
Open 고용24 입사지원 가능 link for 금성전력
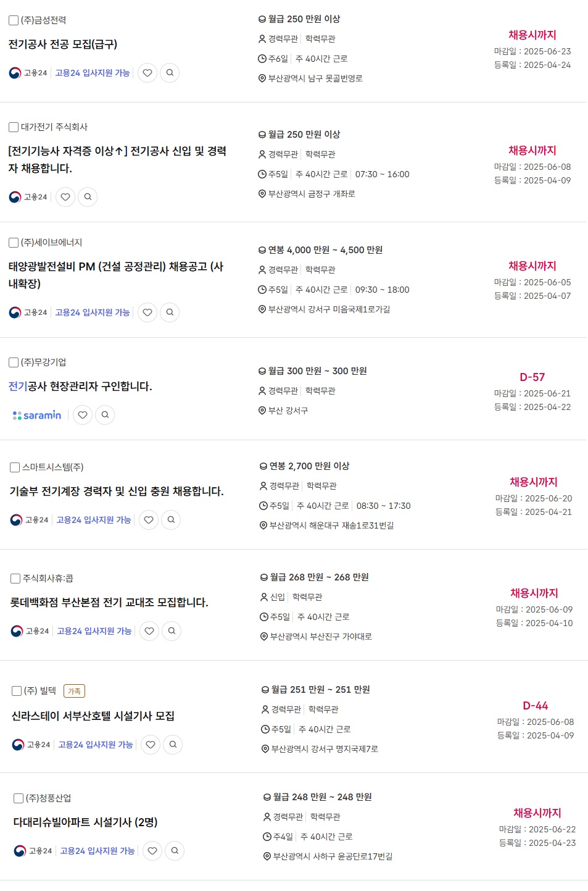coord(93,73)
